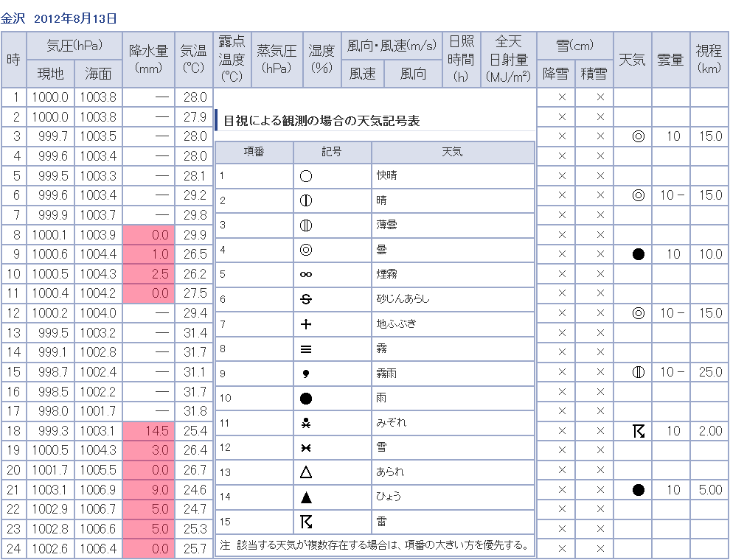The image size is (730, 560).
Task: Click the 露点温度 column header
Action: tap(232, 60)
